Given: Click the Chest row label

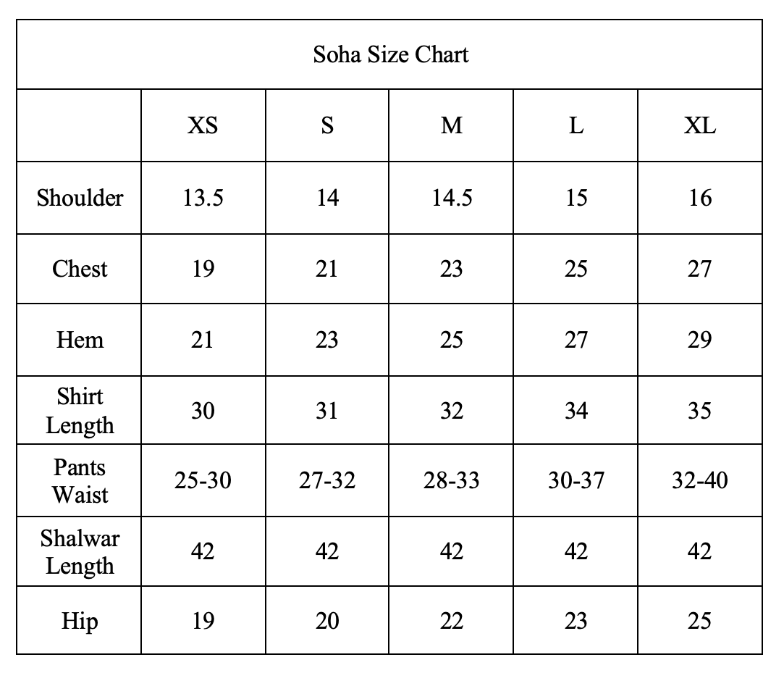Looking at the screenshot, I should click(80, 269).
